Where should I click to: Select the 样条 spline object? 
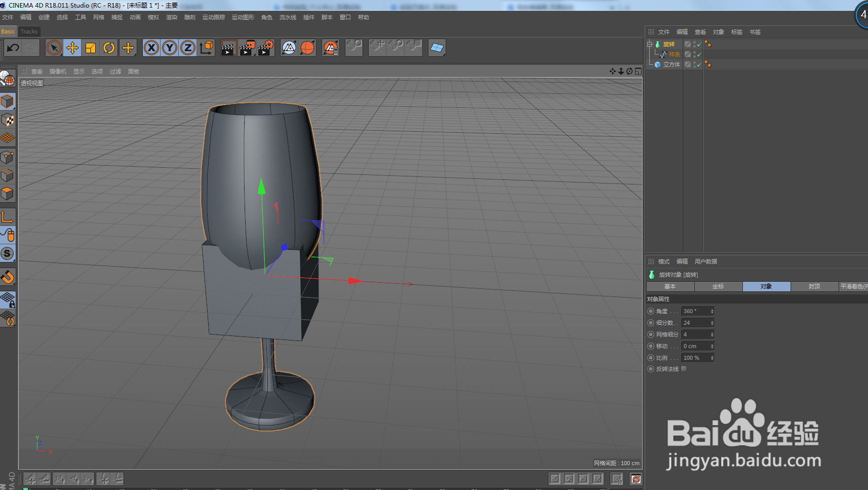pos(675,54)
